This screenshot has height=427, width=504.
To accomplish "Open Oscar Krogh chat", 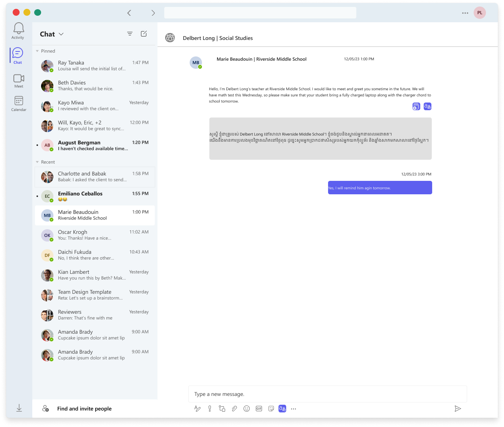I will click(x=95, y=235).
